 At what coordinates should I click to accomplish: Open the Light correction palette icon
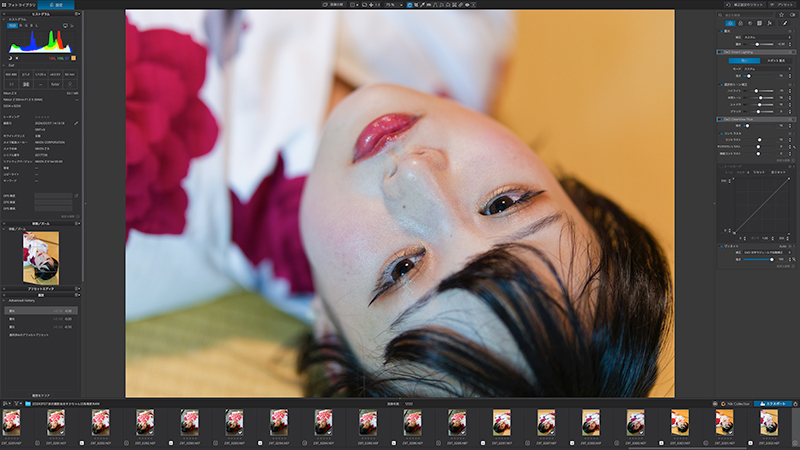tap(732, 22)
